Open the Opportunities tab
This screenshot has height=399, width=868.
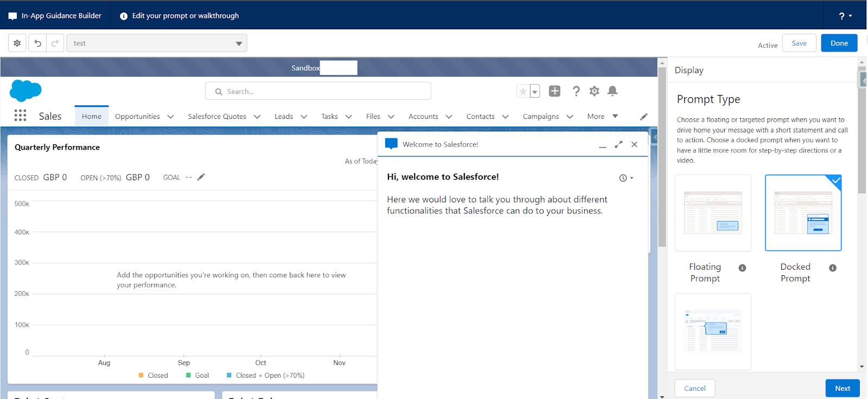(137, 116)
